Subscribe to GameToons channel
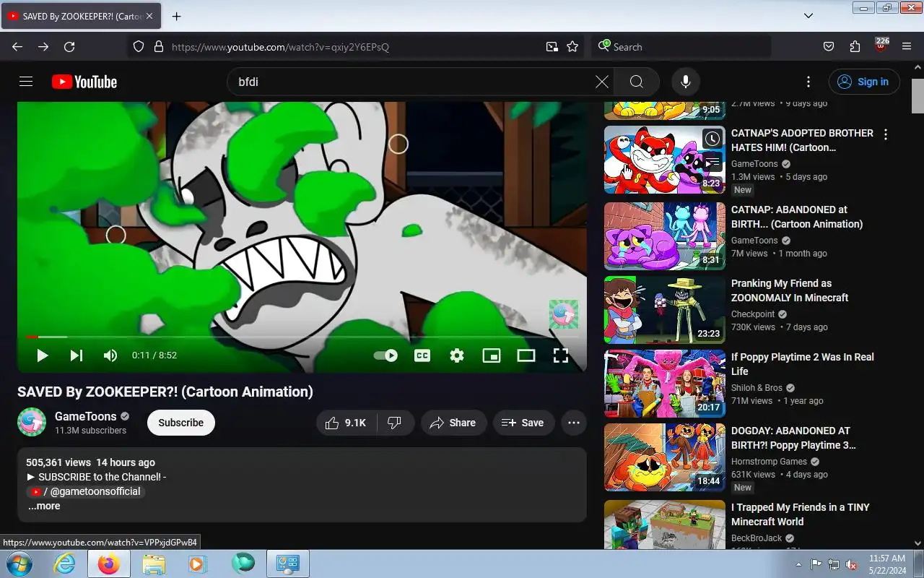This screenshot has height=578, width=924. click(x=181, y=423)
